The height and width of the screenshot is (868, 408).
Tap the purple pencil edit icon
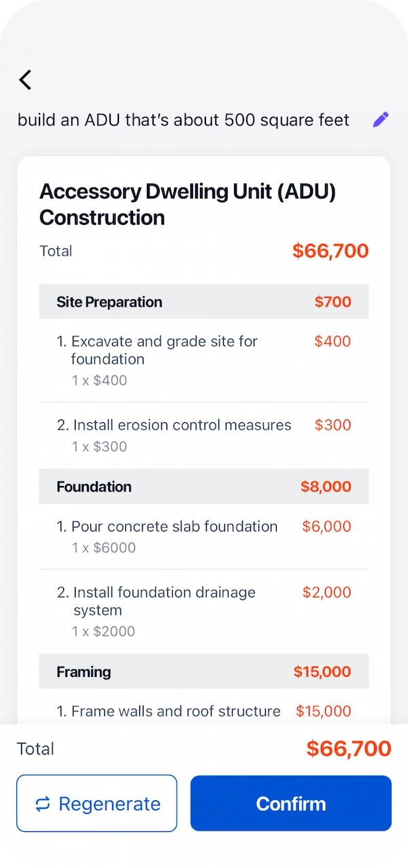pyautogui.click(x=381, y=120)
